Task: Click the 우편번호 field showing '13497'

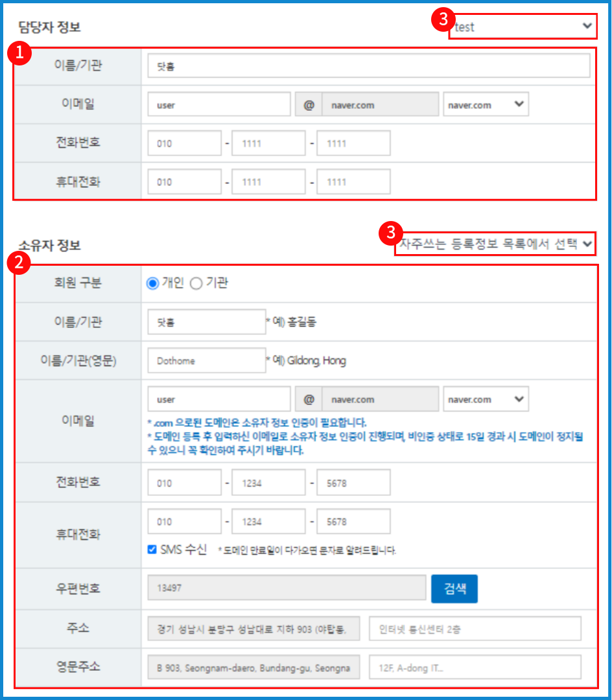Action: 285,589
